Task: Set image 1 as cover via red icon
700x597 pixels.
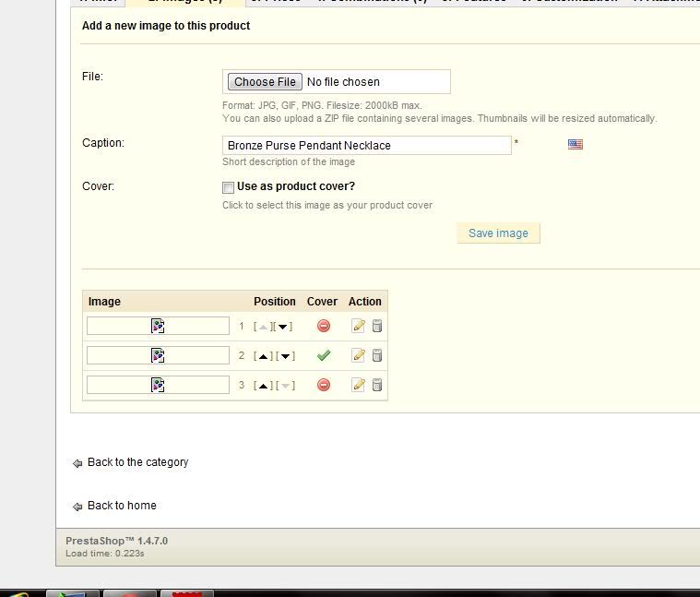Action: point(323,326)
